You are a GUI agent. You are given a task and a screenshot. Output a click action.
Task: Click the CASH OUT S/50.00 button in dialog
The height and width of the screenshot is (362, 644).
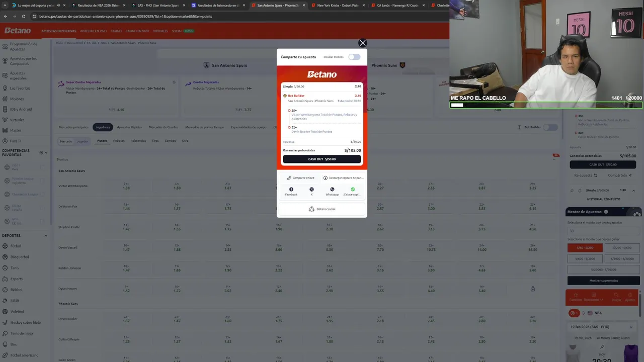pos(321,159)
